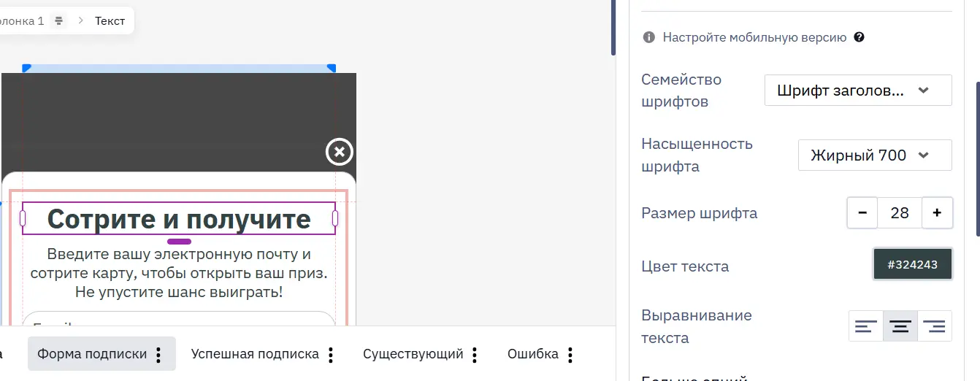Image resolution: width=980 pixels, height=381 pixels.
Task: Close the popup with the X icon
Action: [x=340, y=152]
